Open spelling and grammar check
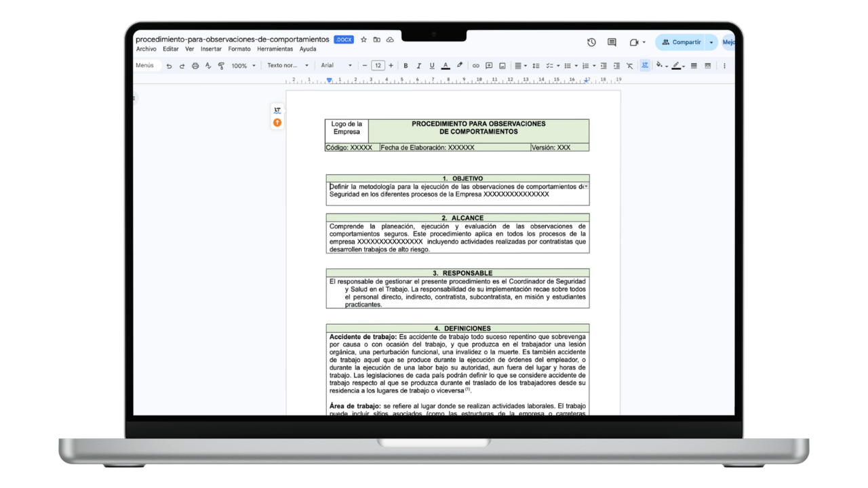Image resolution: width=868 pixels, height=488 pixels. (208, 66)
